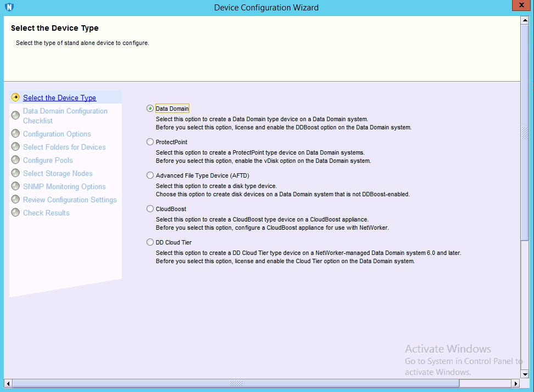Click the vertical scrollbar down arrow

coord(525,373)
